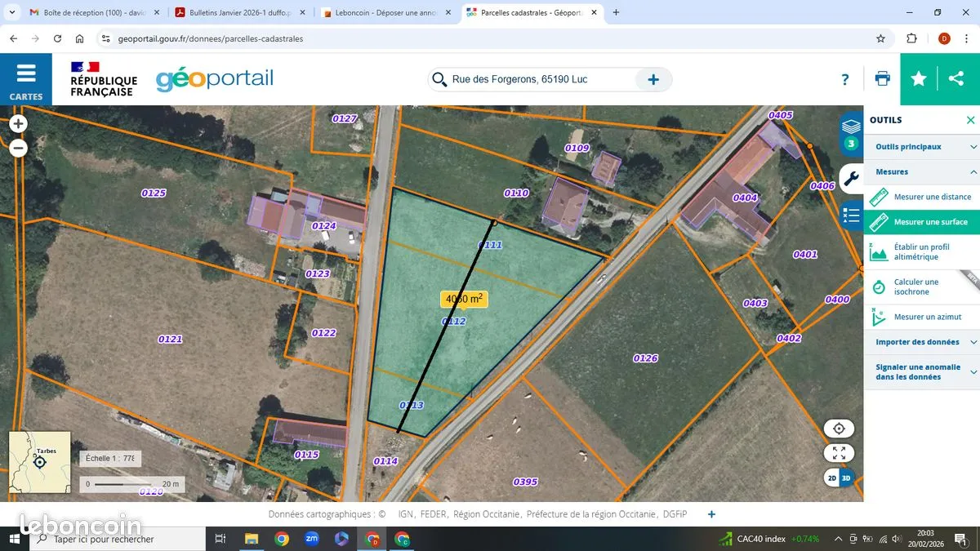Open the legend list icon

point(851,215)
